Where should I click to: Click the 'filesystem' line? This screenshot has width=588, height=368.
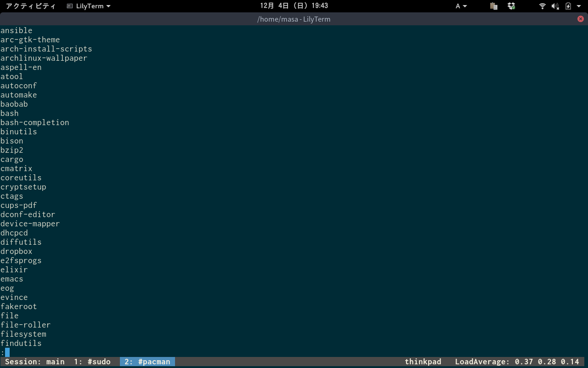tap(23, 334)
